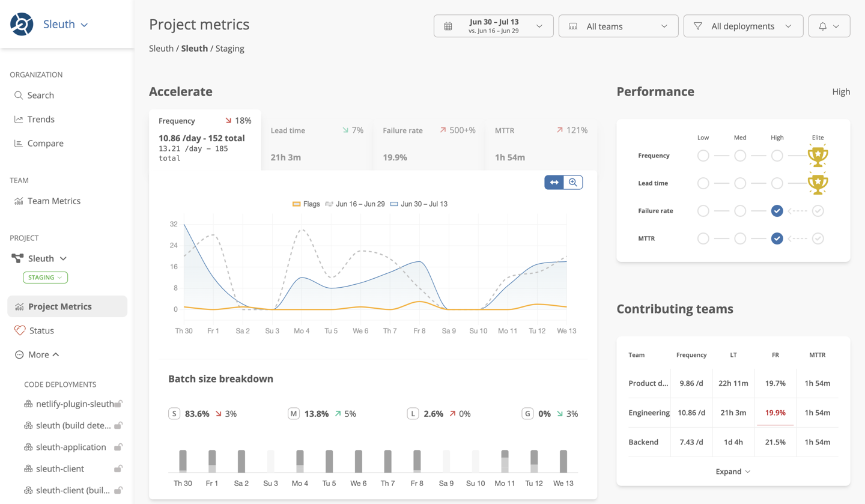The image size is (865, 504).
Task: Go to Trends page
Action: pyautogui.click(x=34, y=119)
